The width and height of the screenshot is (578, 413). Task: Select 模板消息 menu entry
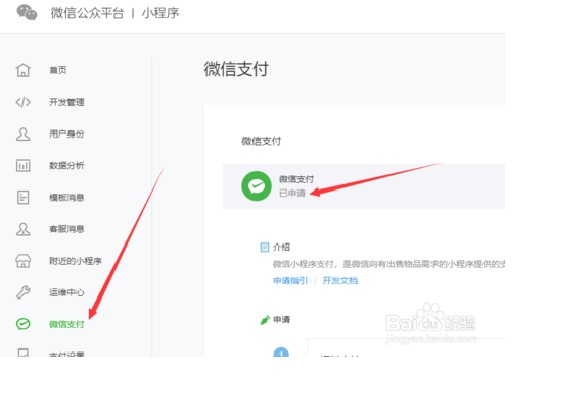[67, 198]
